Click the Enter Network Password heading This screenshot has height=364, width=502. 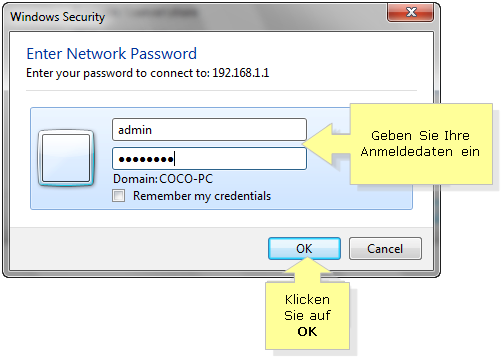click(x=112, y=54)
